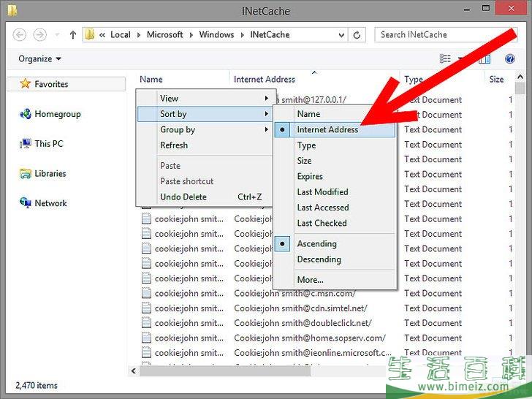Click scroll up arrow of file list
532x399 pixels.
click(520, 77)
